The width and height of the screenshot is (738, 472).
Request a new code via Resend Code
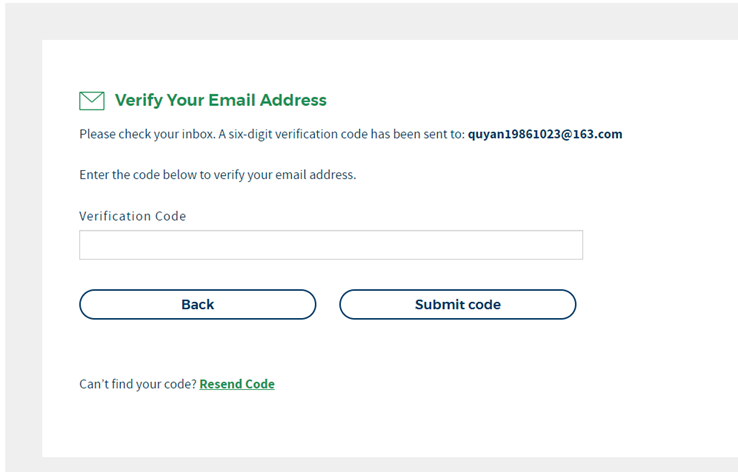click(237, 384)
